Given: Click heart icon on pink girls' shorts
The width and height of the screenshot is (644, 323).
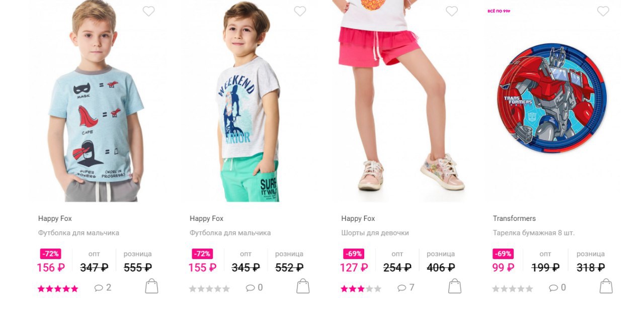Looking at the screenshot, I should tap(452, 11).
